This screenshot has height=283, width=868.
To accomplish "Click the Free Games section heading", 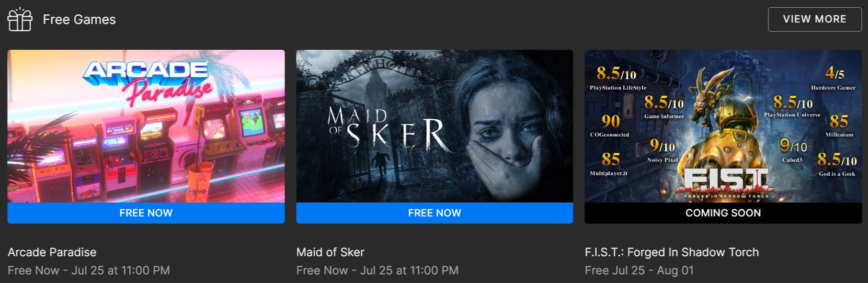I will click(x=80, y=19).
